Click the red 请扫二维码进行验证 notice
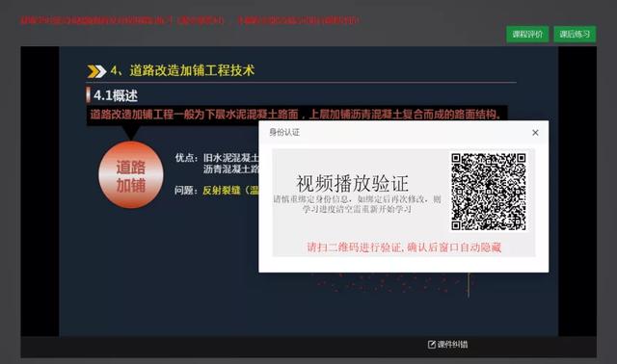This screenshot has width=617, height=364. [x=404, y=247]
